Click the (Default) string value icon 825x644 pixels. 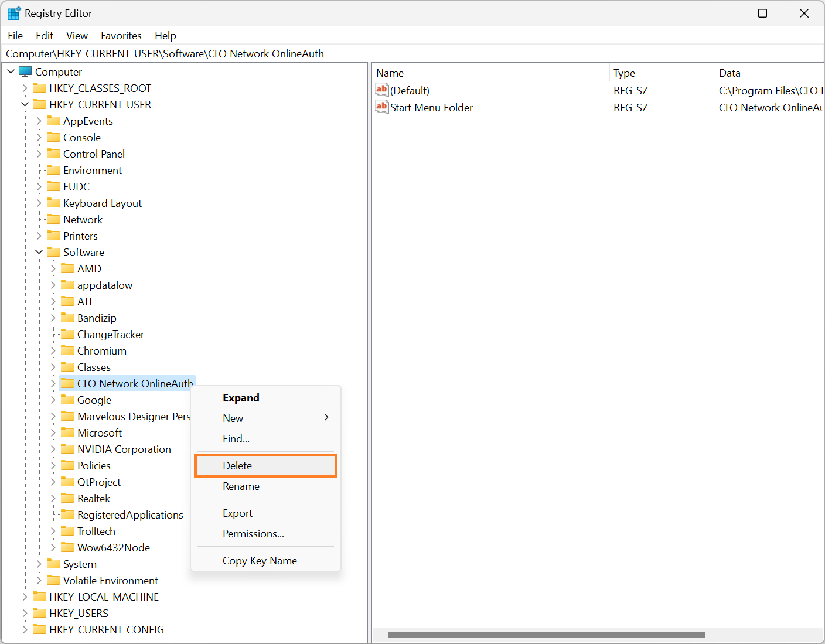382,90
